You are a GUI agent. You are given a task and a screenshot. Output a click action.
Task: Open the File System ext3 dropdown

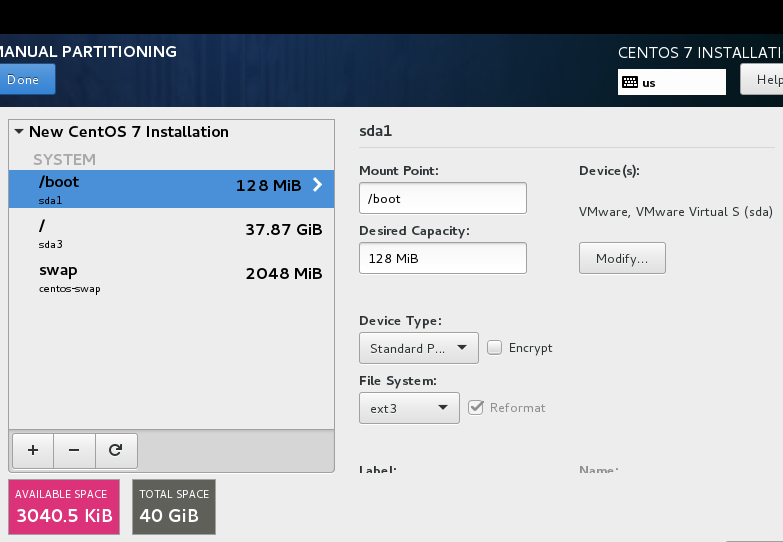(x=409, y=408)
